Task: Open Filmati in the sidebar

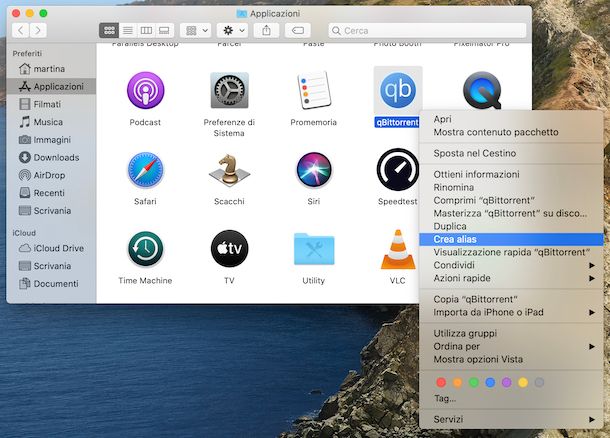Action: pyautogui.click(x=51, y=104)
